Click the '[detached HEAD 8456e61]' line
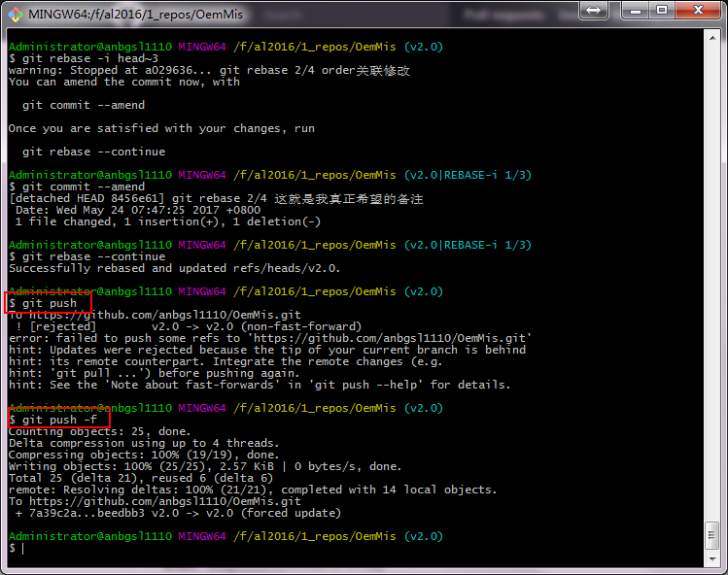Screen dimensions: 728x575 click(217, 199)
